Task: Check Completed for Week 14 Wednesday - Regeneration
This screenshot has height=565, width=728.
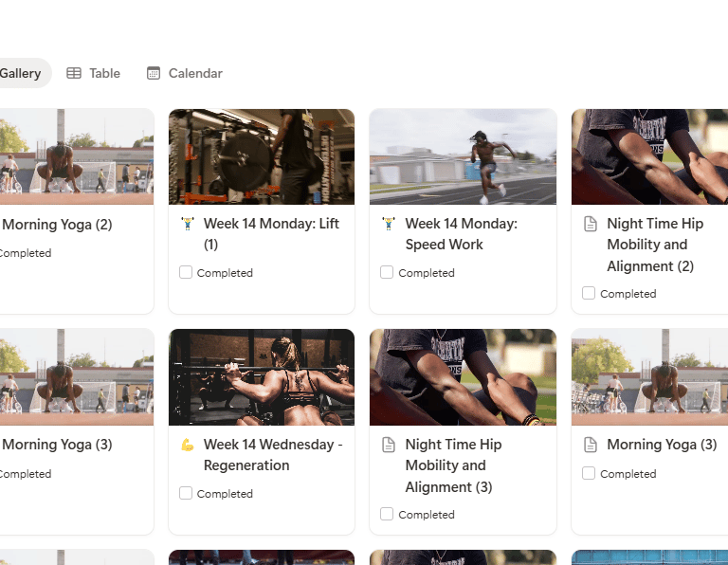Action: [x=186, y=493]
